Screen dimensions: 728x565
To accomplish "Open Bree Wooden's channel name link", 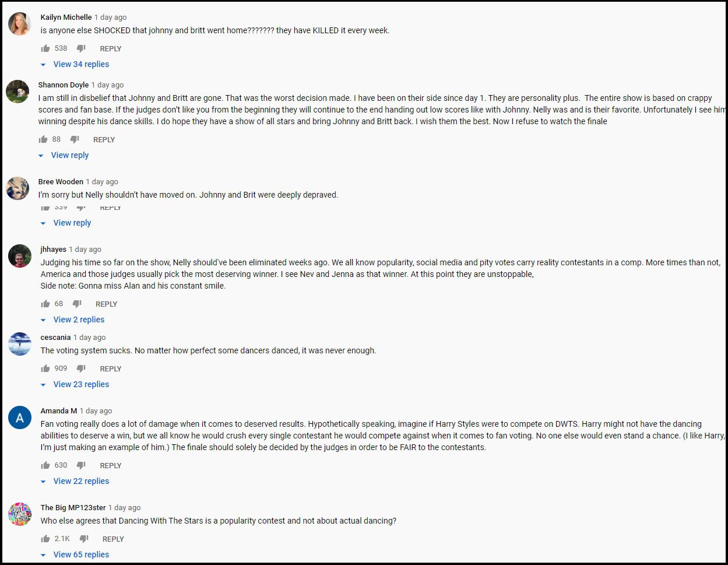I will click(x=61, y=182).
